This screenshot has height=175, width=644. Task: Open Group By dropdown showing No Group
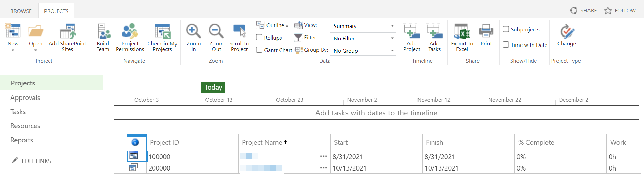click(x=363, y=51)
